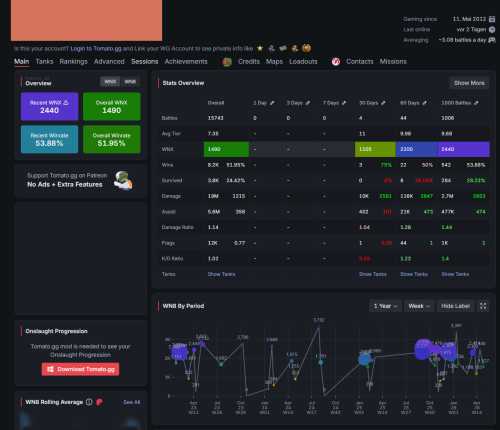Open the Missions tab

point(393,62)
